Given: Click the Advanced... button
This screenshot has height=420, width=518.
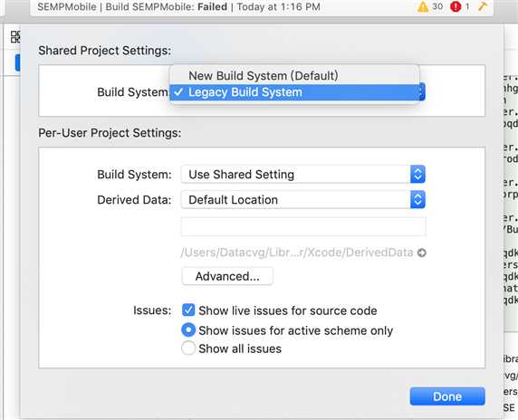Looking at the screenshot, I should click(x=227, y=276).
